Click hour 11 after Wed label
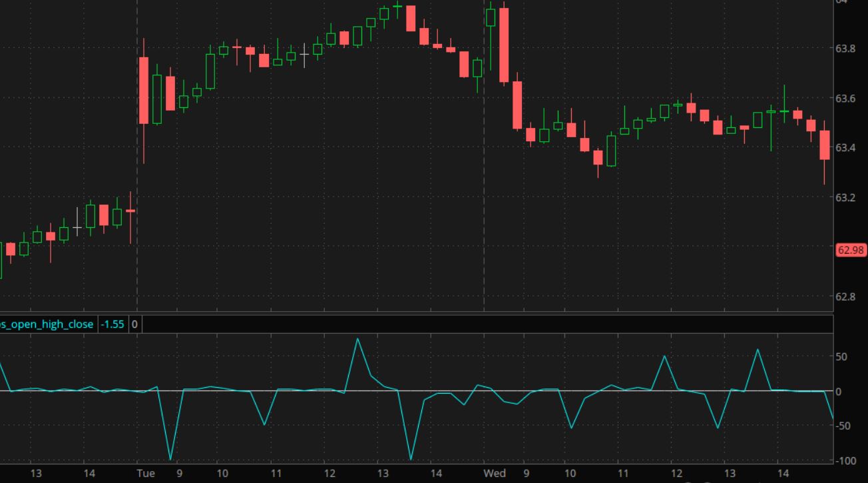Screen dimensions: 868x483 coord(622,474)
